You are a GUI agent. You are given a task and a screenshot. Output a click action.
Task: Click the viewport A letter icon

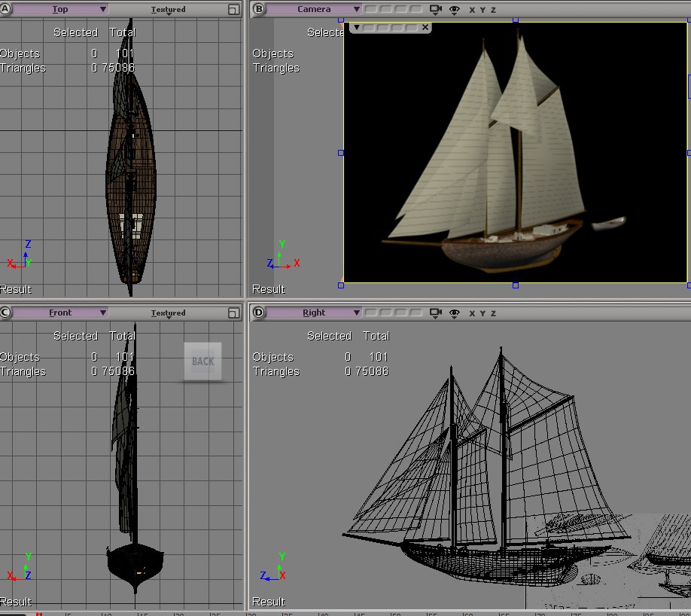pyautogui.click(x=6, y=10)
